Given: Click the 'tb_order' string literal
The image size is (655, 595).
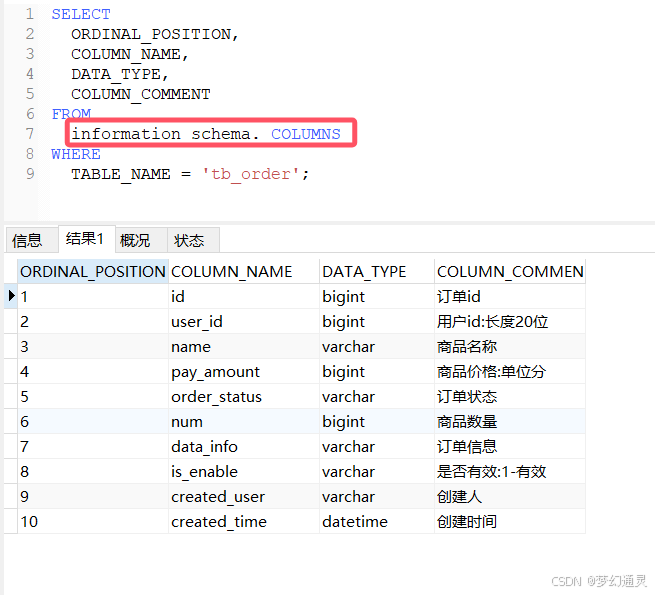Looking at the screenshot, I should point(251,174).
